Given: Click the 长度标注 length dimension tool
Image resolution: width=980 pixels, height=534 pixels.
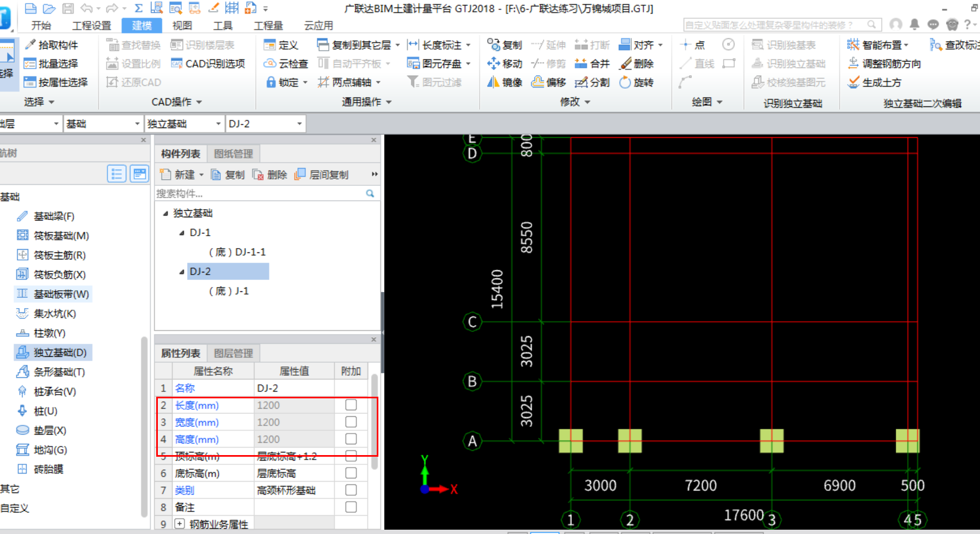Looking at the screenshot, I should [435, 45].
